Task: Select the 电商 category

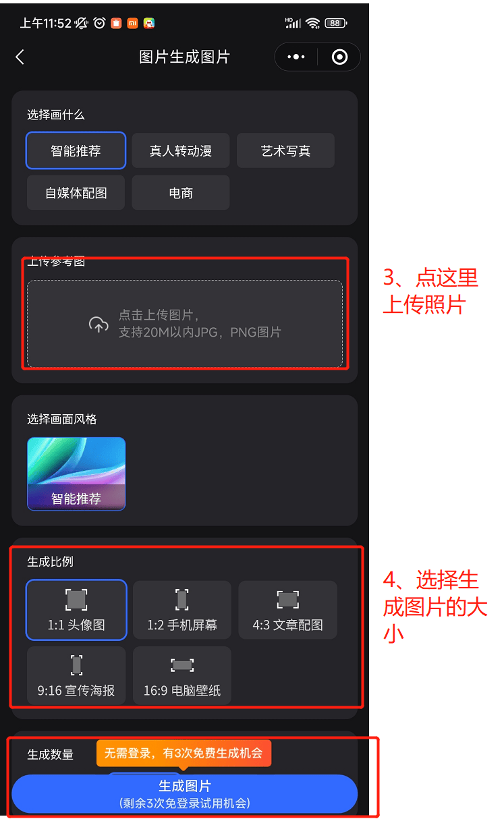Action: coord(181,193)
